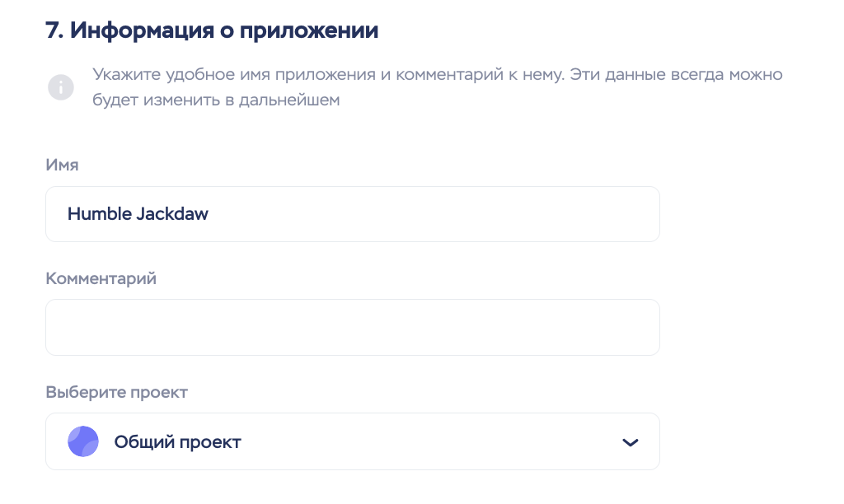The height and width of the screenshot is (504, 844).
Task: Click the "Выберите проект" label
Action: (117, 392)
